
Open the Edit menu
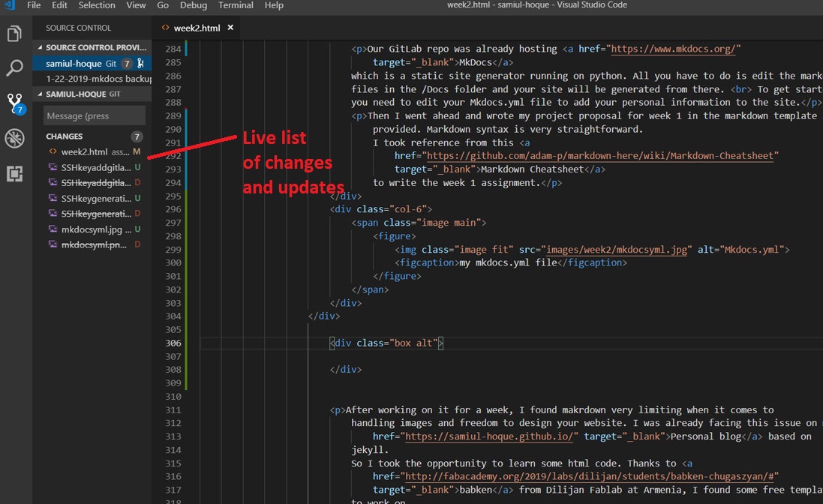59,5
